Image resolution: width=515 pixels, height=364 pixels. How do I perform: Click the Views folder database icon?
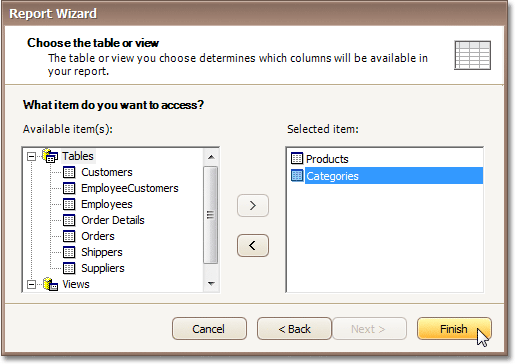click(50, 284)
